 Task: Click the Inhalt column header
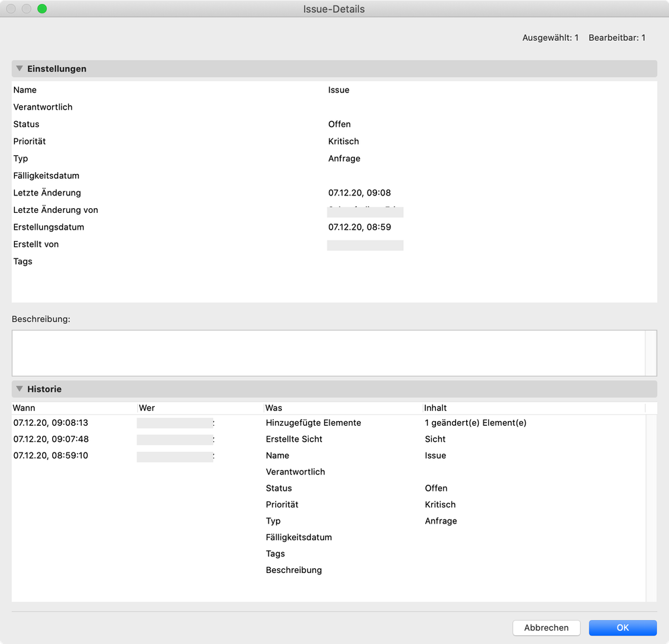click(x=534, y=408)
